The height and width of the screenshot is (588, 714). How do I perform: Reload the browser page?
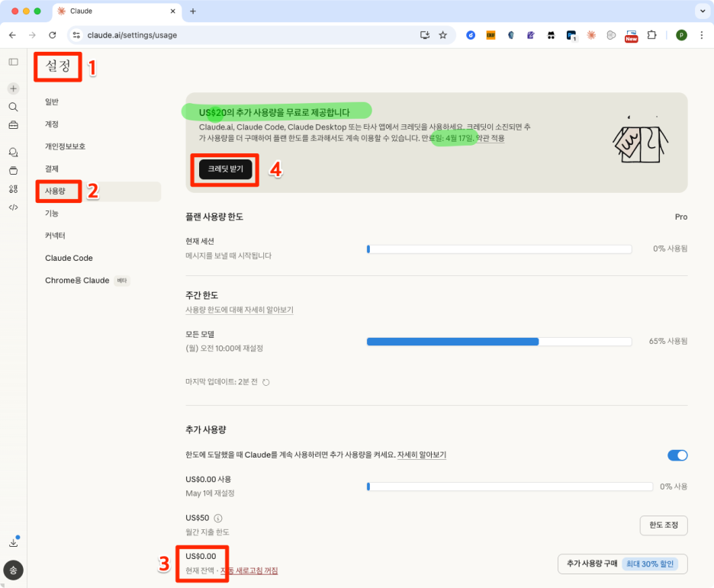53,35
